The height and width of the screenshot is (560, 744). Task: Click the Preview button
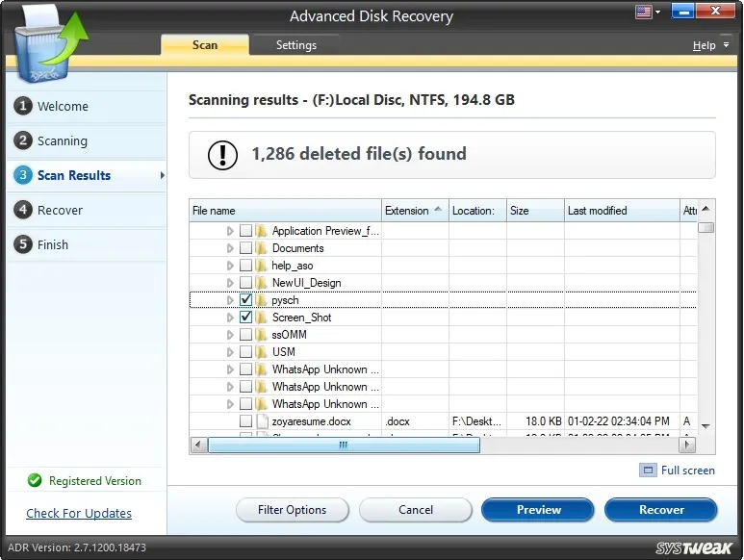[x=538, y=510]
